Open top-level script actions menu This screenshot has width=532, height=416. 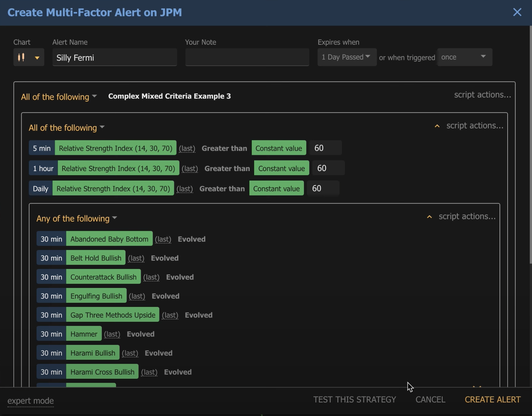(x=482, y=95)
